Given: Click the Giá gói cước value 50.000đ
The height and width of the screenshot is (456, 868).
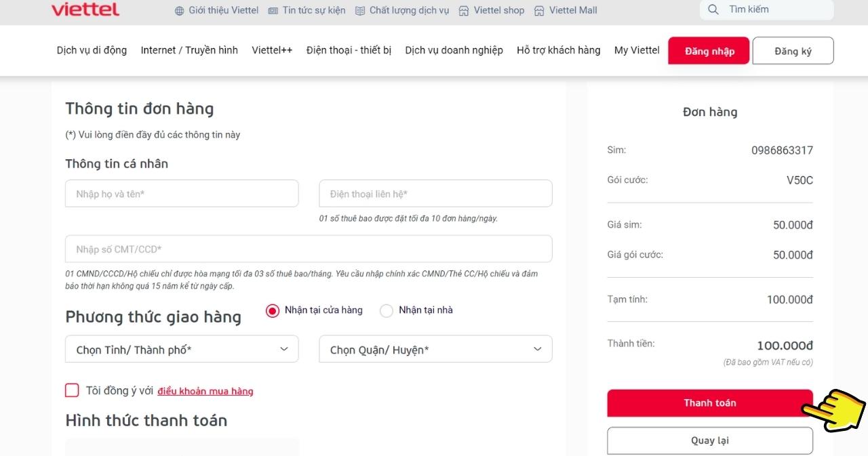Looking at the screenshot, I should (793, 255).
